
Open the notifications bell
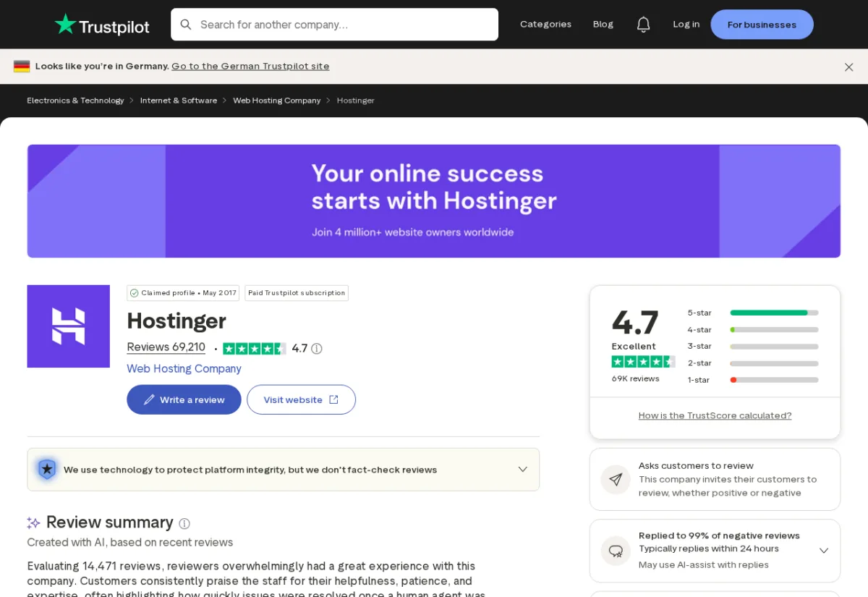pos(643,25)
